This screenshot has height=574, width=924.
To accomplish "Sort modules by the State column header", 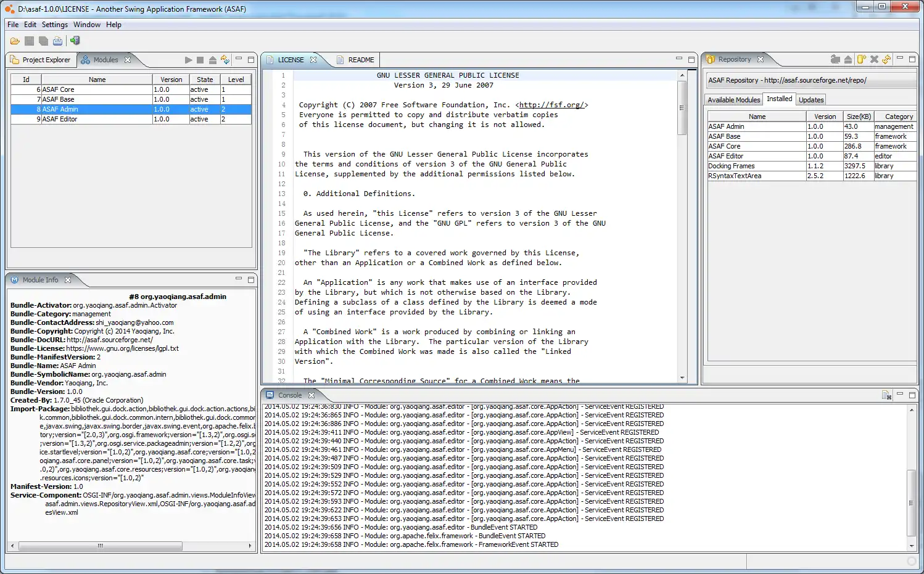I will click(x=205, y=80).
